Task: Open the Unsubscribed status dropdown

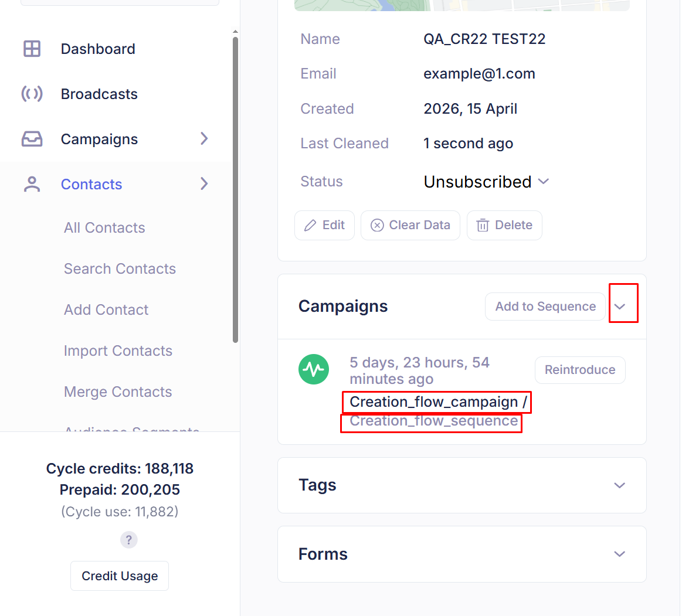Action: 486,182
